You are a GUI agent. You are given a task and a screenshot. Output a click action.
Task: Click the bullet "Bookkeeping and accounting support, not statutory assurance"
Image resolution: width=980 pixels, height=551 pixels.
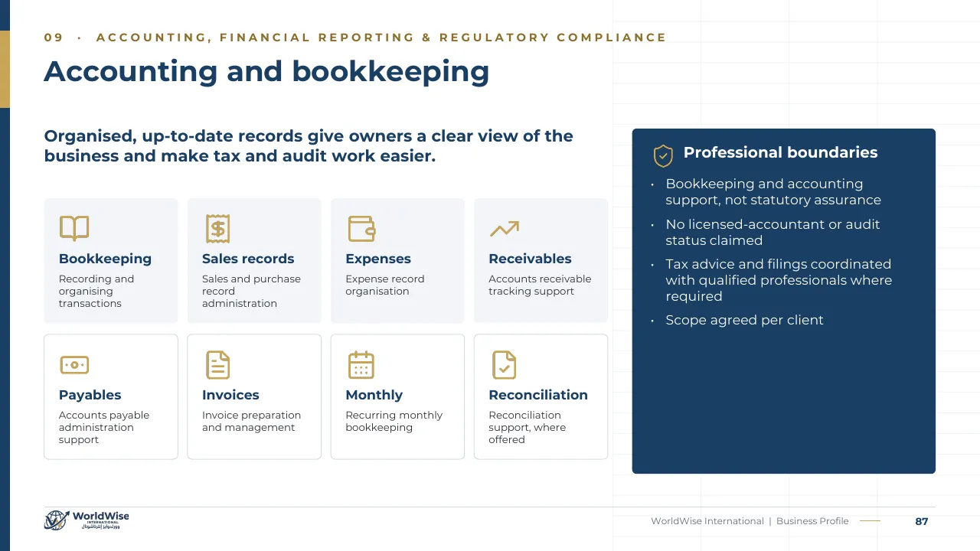pos(773,191)
